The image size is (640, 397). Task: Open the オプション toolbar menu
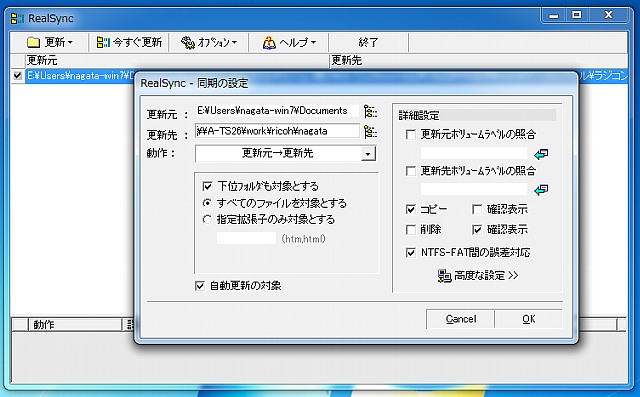pos(209,42)
